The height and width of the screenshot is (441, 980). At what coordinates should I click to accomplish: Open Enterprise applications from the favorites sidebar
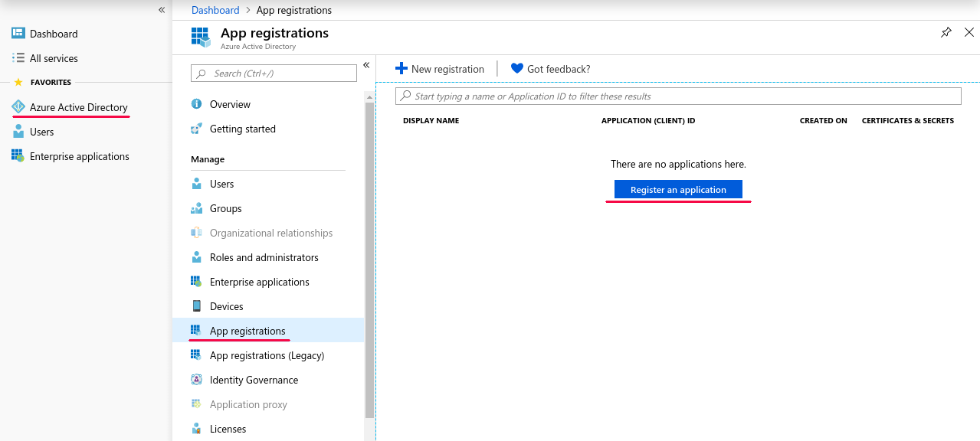point(79,155)
